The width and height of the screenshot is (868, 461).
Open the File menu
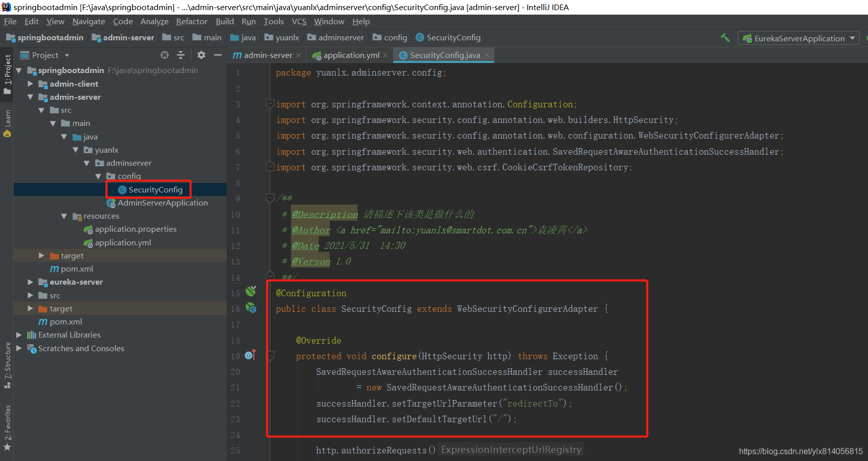[x=10, y=21]
